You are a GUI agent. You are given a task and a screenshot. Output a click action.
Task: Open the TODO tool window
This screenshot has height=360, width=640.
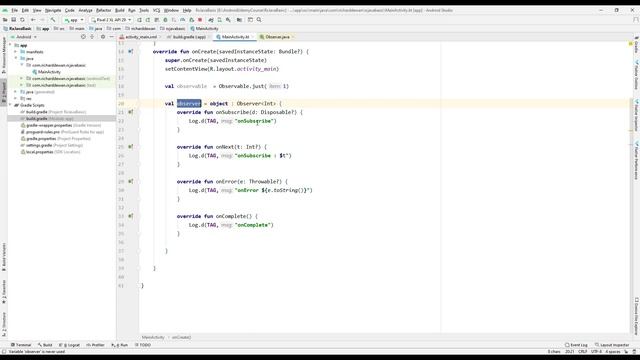click(x=142, y=345)
